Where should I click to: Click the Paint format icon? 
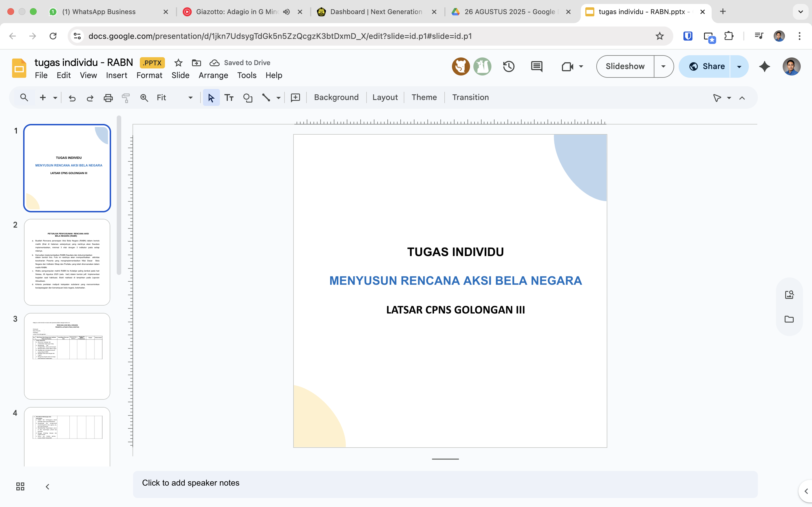pos(126,98)
